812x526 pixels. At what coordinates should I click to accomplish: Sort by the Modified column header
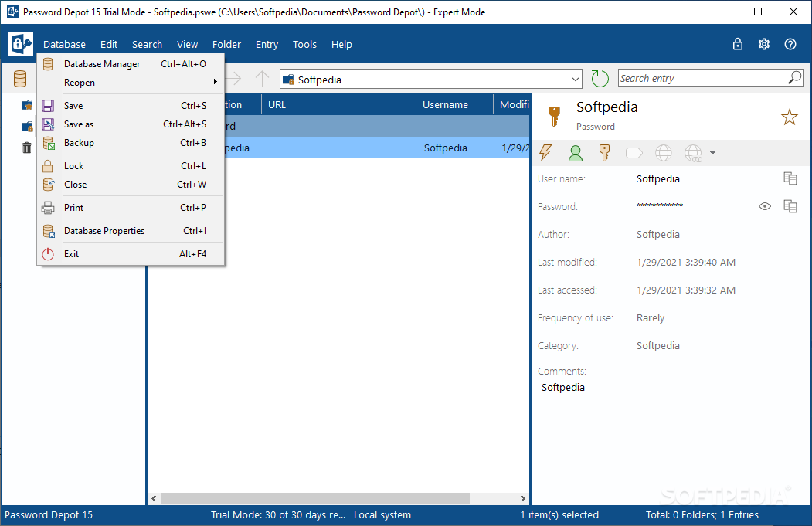click(511, 104)
